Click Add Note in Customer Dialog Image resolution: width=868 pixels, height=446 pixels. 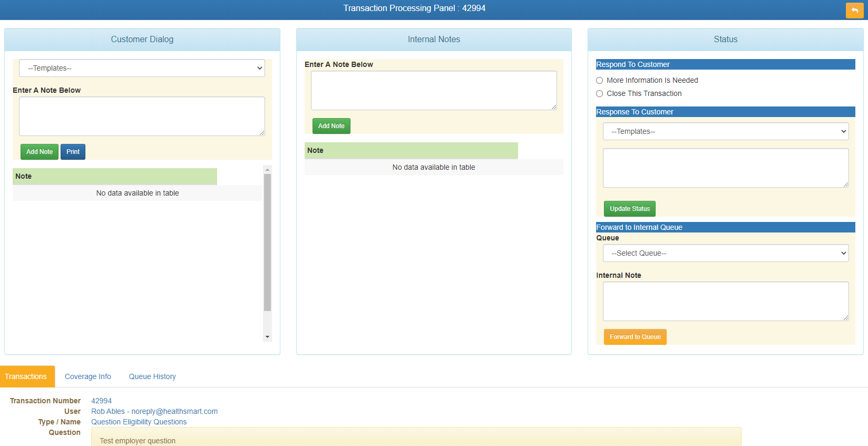[x=40, y=152]
